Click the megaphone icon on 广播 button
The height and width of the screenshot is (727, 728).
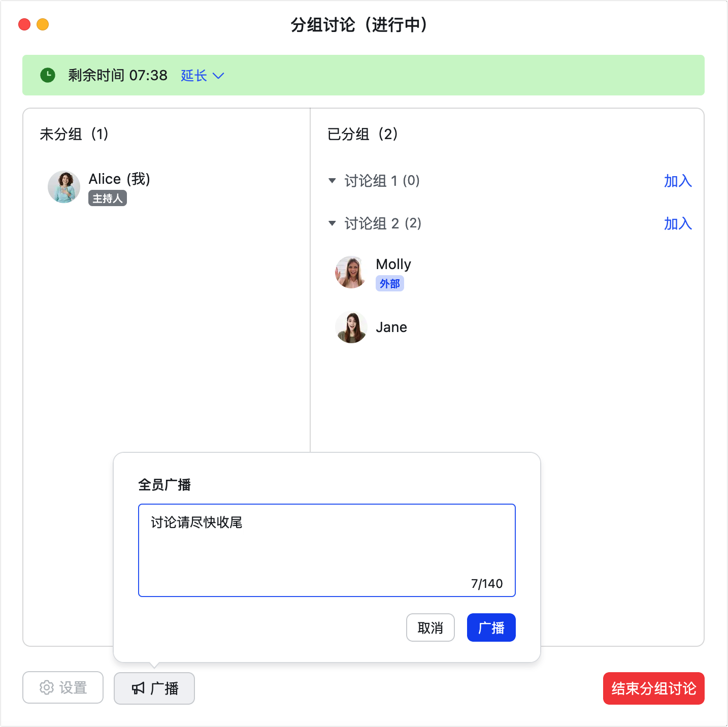tap(138, 688)
